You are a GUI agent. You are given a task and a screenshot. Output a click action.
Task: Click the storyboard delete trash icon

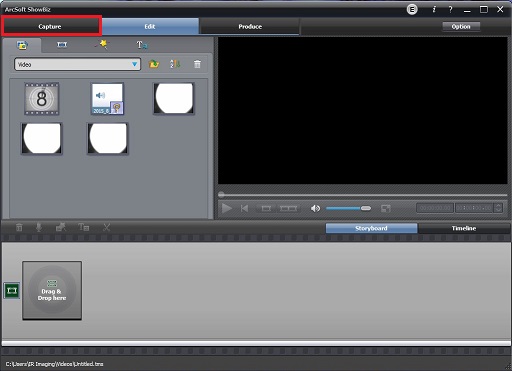point(19,227)
